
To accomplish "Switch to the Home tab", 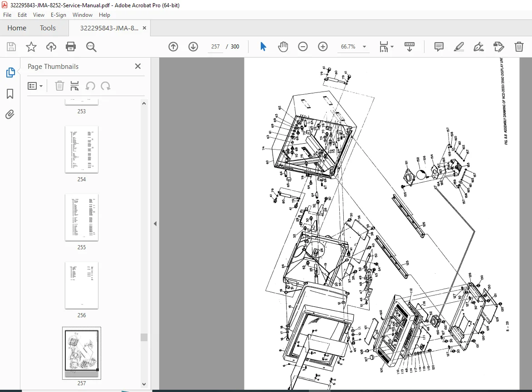I will [x=17, y=28].
